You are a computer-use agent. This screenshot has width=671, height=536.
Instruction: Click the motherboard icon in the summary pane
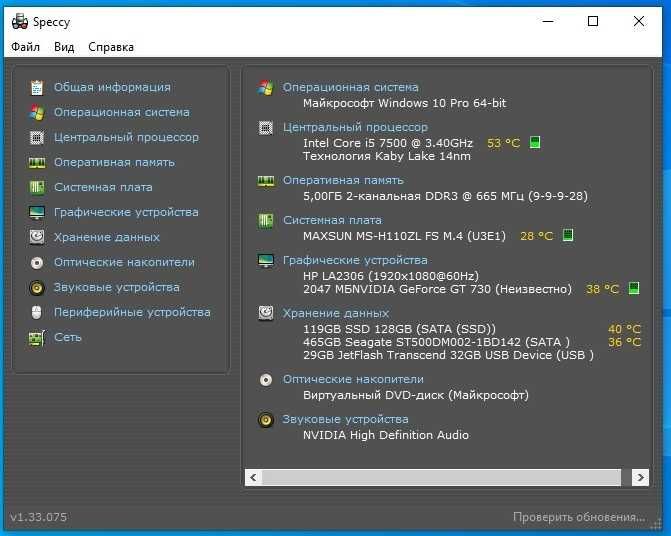point(266,221)
